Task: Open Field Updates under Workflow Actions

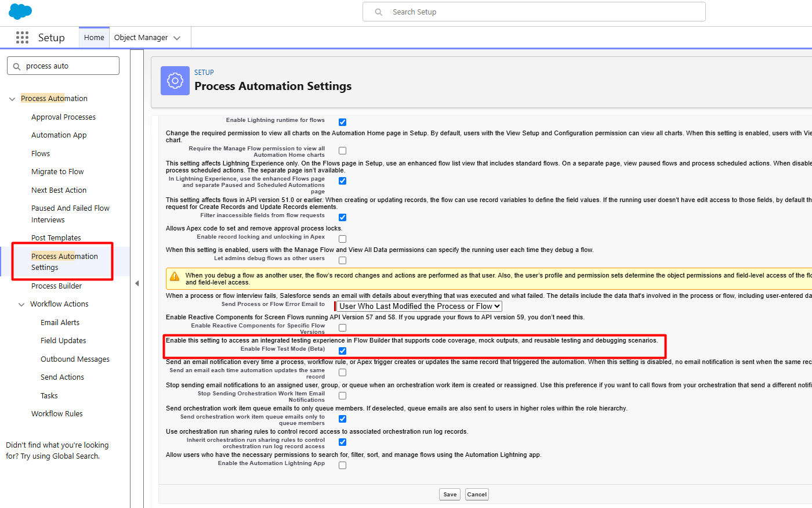Action: pos(63,340)
